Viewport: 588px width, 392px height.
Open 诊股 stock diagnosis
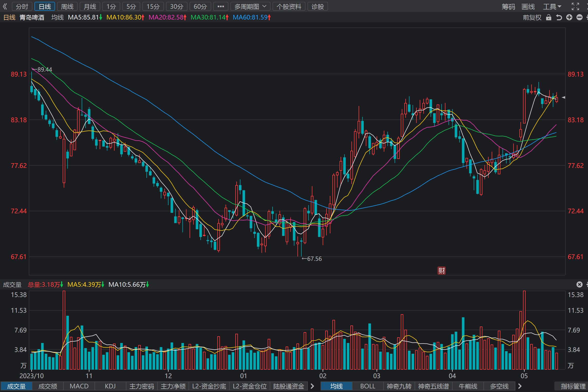pos(318,6)
